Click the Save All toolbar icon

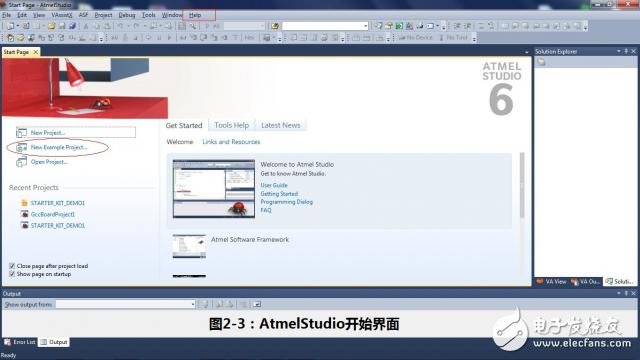pyautogui.click(x=72, y=26)
